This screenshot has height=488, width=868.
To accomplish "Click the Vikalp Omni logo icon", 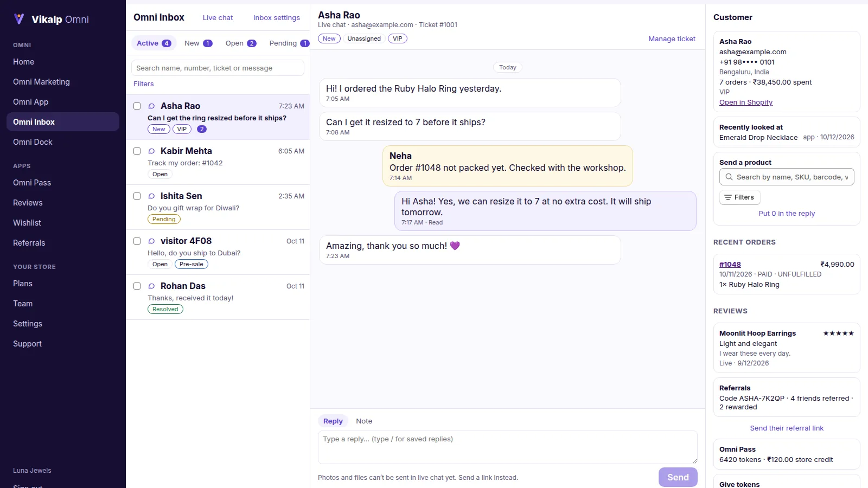I will click(19, 19).
